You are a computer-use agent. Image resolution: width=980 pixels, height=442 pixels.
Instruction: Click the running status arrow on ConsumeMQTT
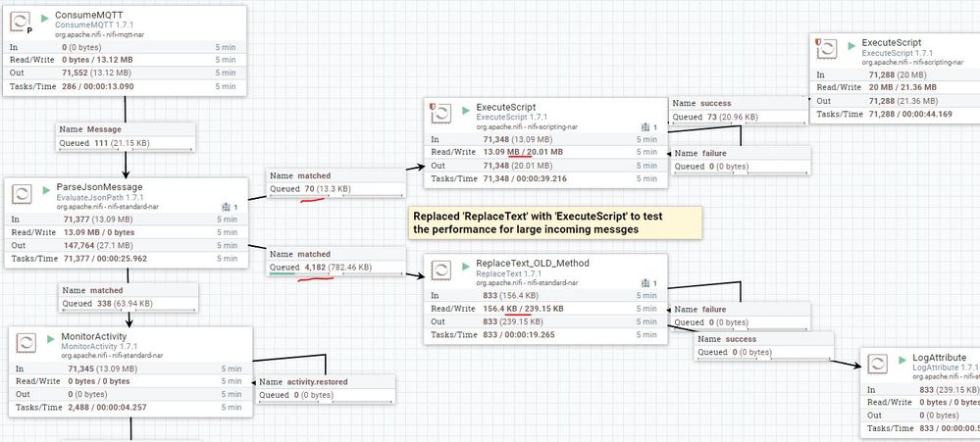pyautogui.click(x=45, y=18)
